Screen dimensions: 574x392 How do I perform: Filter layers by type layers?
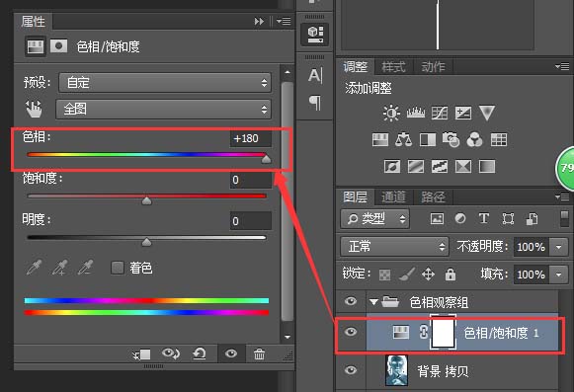(x=483, y=219)
